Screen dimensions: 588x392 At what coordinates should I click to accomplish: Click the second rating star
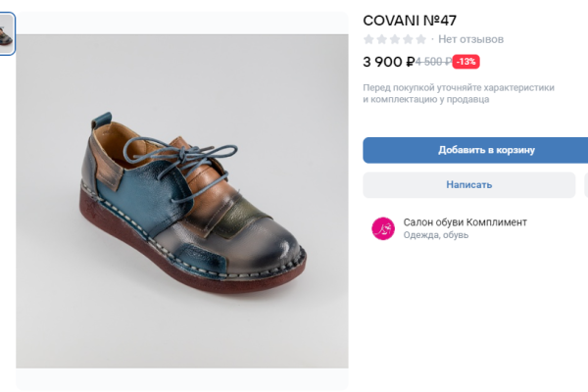(382, 39)
